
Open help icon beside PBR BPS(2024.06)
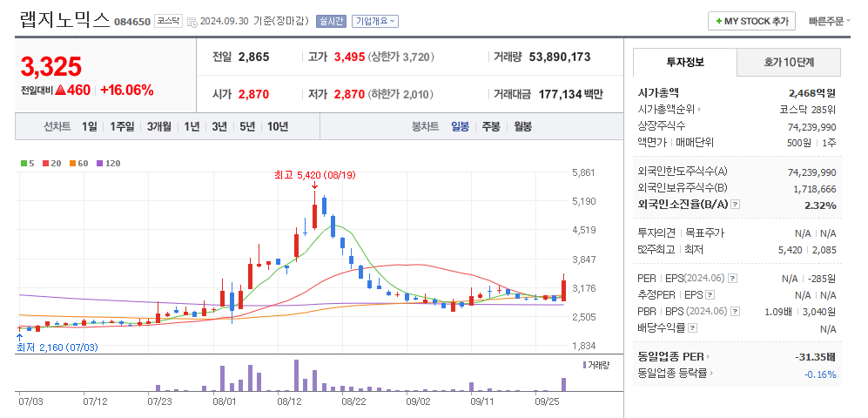pyautogui.click(x=734, y=312)
